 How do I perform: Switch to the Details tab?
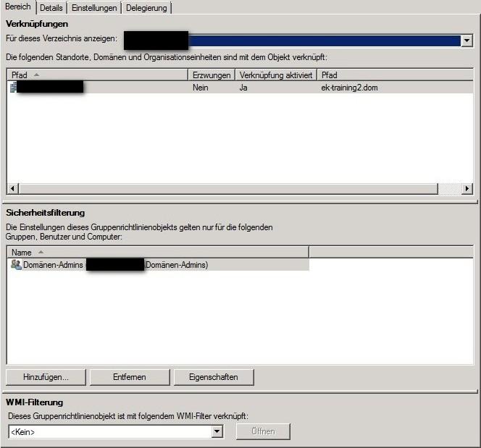coord(51,7)
